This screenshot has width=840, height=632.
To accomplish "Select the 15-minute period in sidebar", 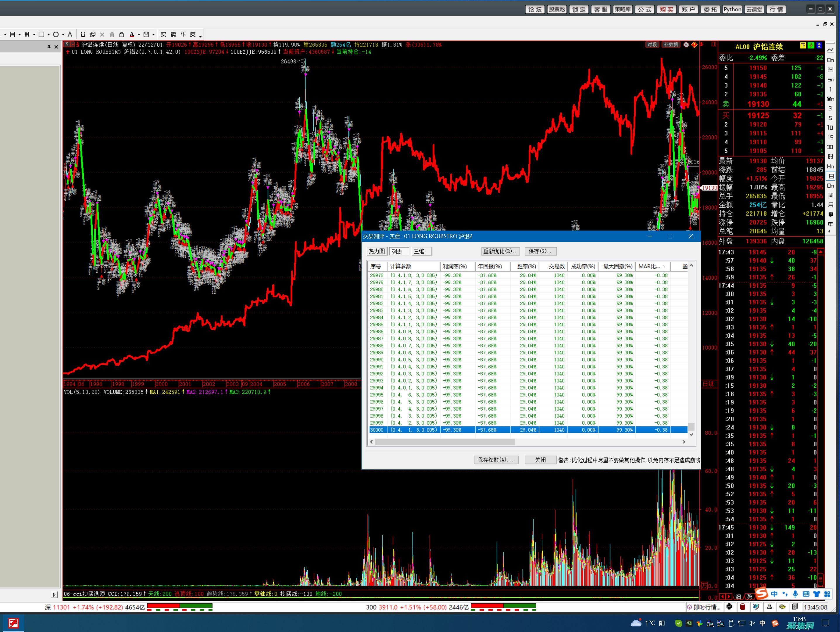I will pos(831,137).
